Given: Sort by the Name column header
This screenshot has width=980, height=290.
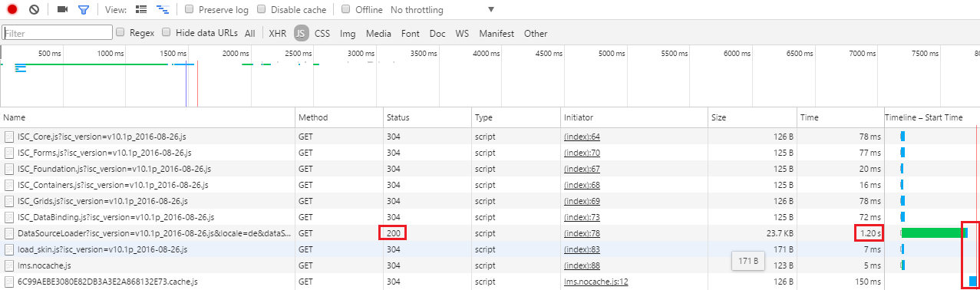Looking at the screenshot, I should pyautogui.click(x=148, y=117).
